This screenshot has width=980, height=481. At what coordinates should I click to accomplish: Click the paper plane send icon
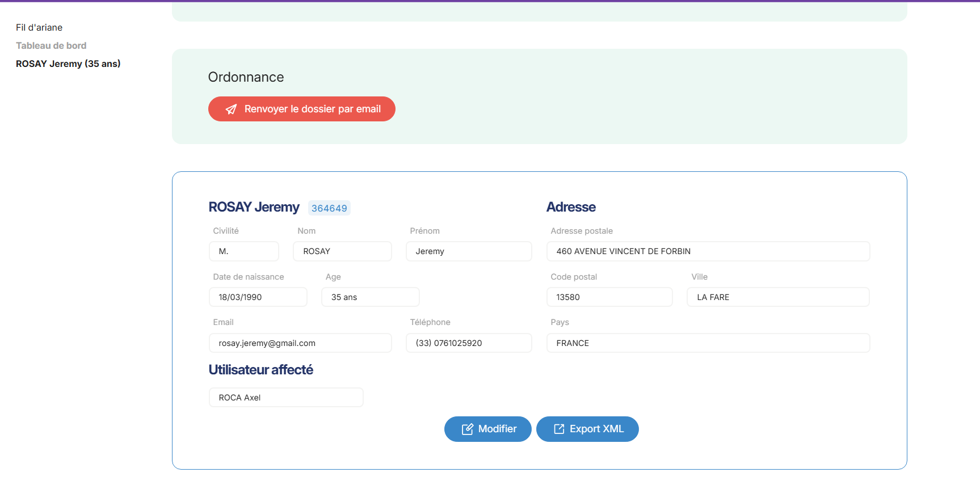[x=231, y=109]
